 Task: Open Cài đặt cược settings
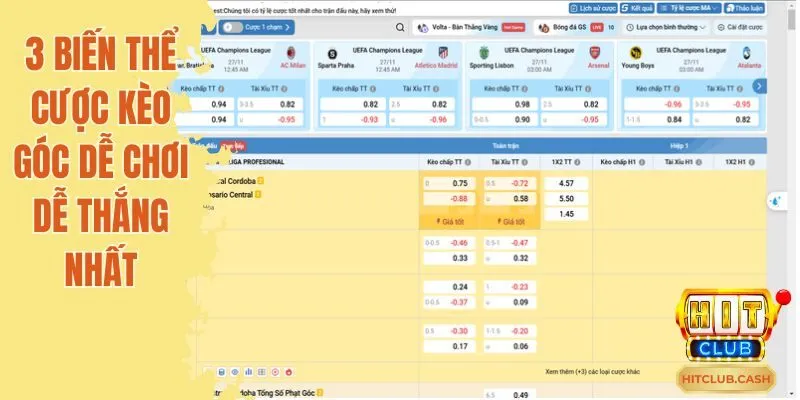(766, 28)
